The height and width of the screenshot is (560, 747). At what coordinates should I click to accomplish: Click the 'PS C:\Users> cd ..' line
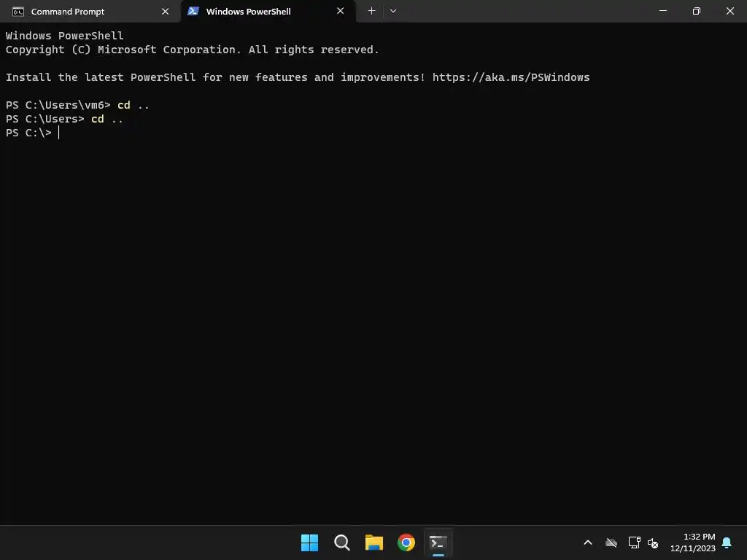point(64,119)
